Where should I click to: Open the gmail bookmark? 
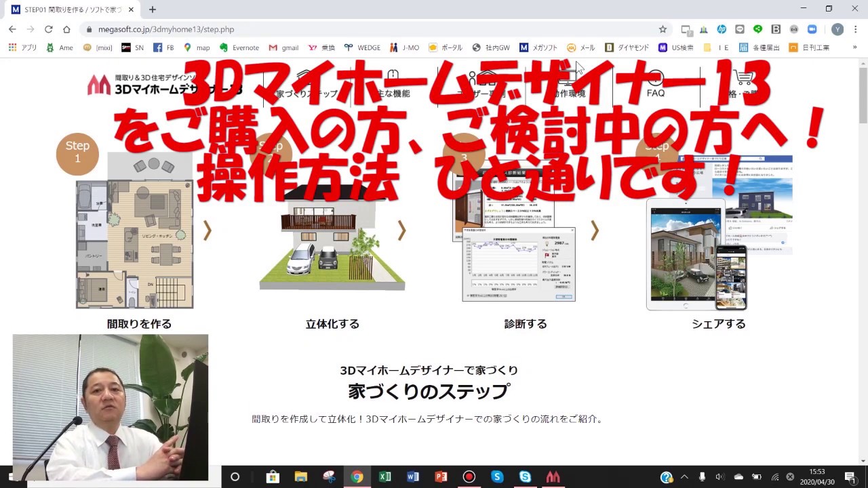pos(283,47)
